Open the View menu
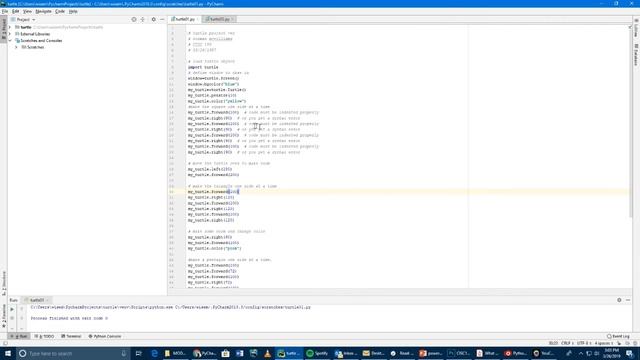The image size is (640, 360). 27,11
